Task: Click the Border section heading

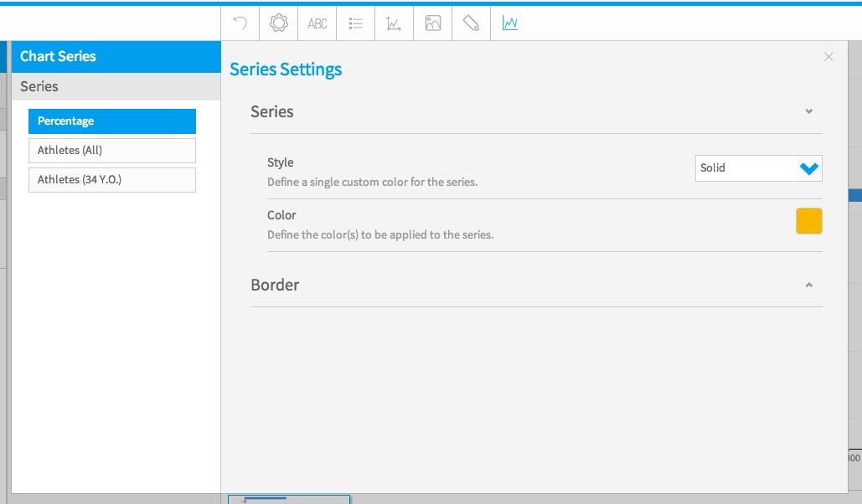Action: pyautogui.click(x=275, y=285)
